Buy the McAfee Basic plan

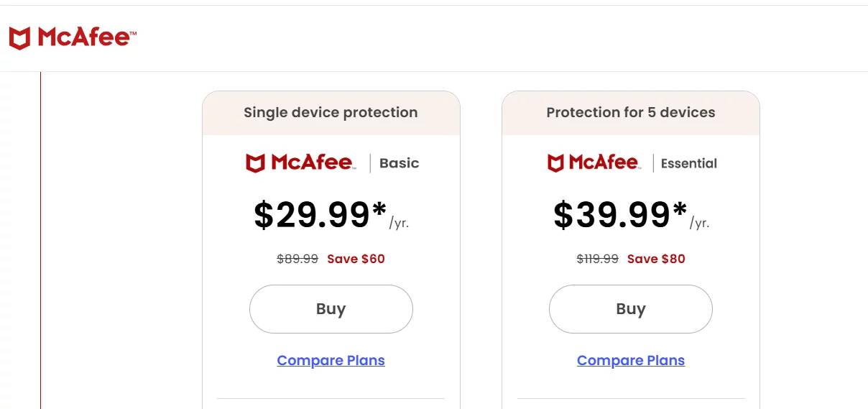coord(331,309)
